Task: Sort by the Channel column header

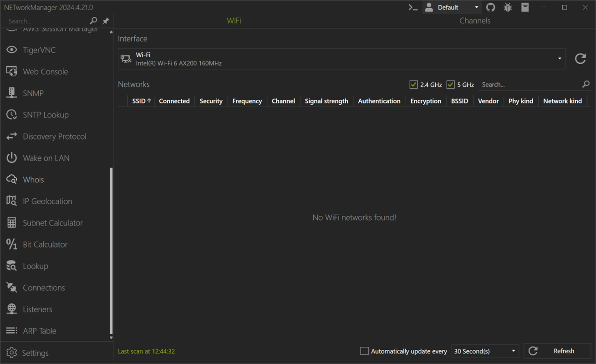Action: (x=283, y=101)
